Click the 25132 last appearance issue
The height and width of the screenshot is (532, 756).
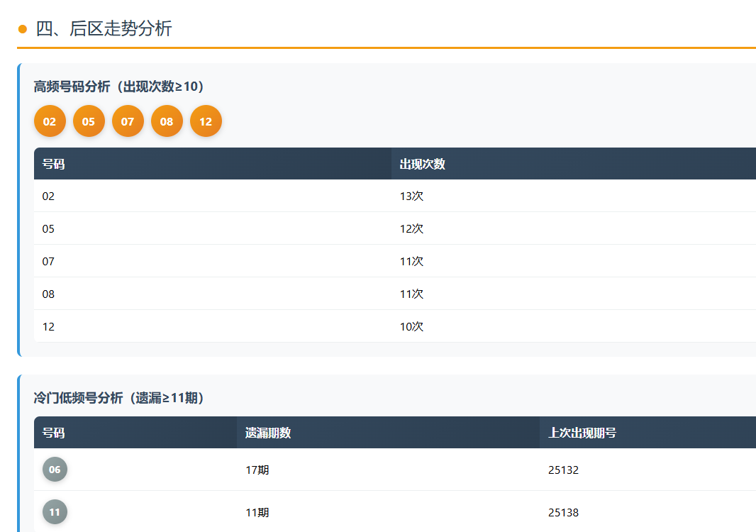coord(563,470)
